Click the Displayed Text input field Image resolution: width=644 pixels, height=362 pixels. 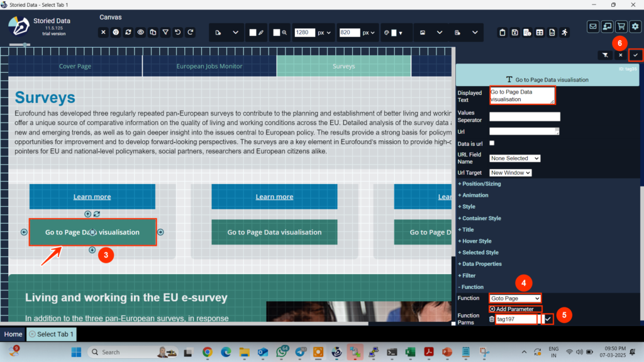[x=522, y=96]
